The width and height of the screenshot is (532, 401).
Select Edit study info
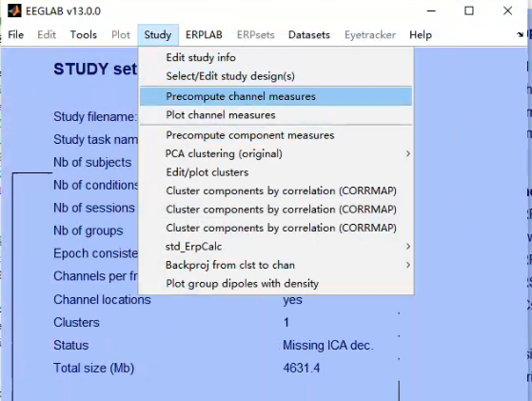(x=276, y=57)
